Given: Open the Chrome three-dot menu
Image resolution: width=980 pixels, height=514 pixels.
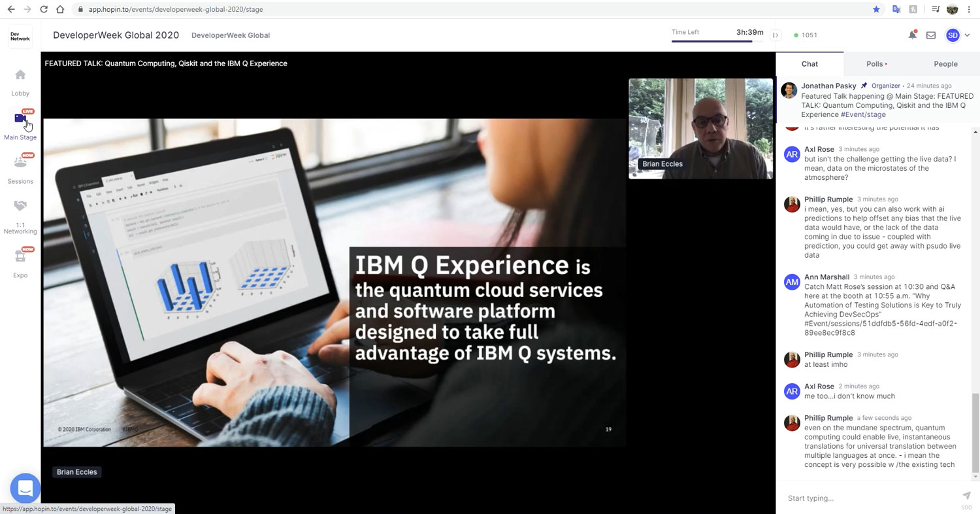Looking at the screenshot, I should 969,9.
